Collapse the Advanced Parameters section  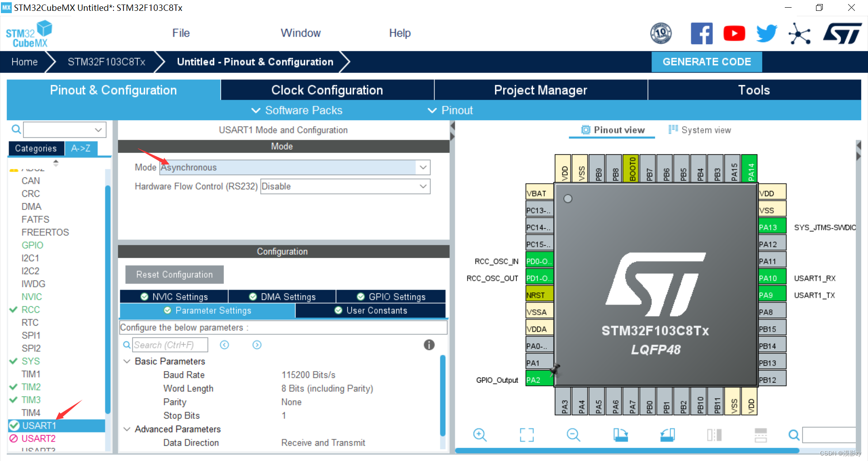tap(127, 429)
